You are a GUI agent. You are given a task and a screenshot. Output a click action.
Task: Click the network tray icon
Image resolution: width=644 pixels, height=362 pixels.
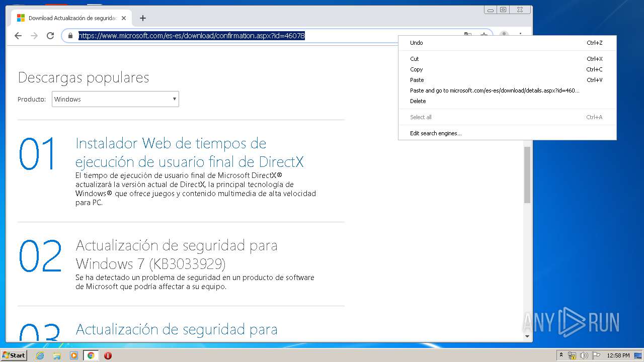(572, 355)
